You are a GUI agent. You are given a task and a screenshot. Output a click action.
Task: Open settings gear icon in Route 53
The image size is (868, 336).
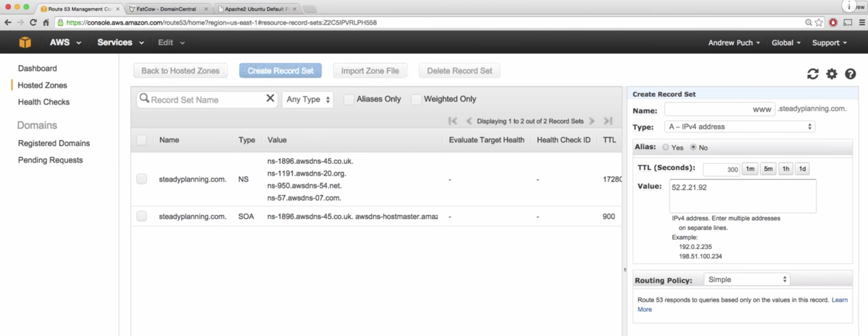[832, 74]
